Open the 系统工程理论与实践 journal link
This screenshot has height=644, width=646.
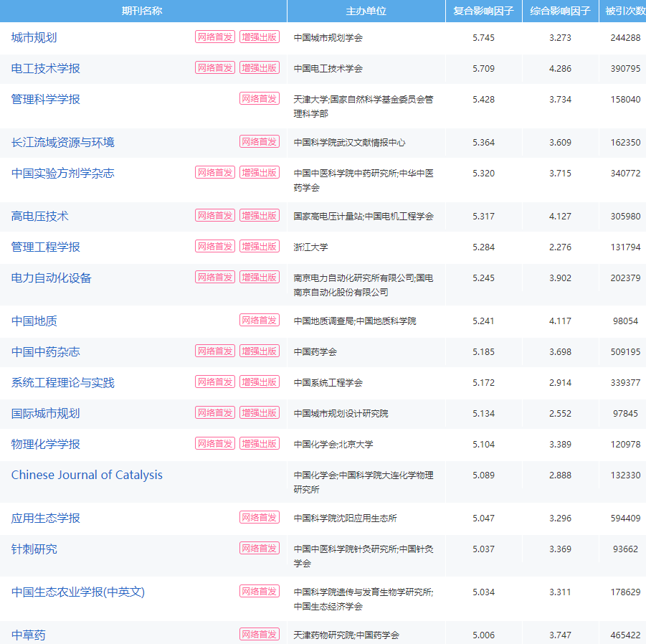63,382
